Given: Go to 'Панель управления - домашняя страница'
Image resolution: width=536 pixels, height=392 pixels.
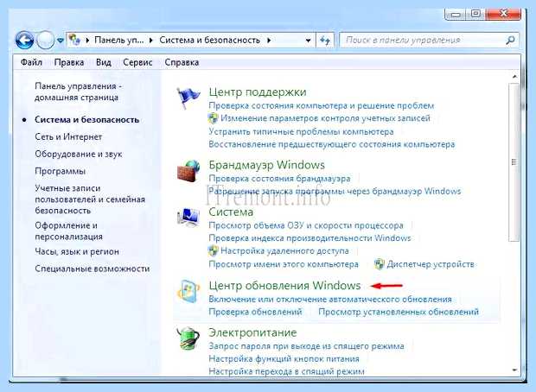Looking at the screenshot, I should (x=79, y=92).
